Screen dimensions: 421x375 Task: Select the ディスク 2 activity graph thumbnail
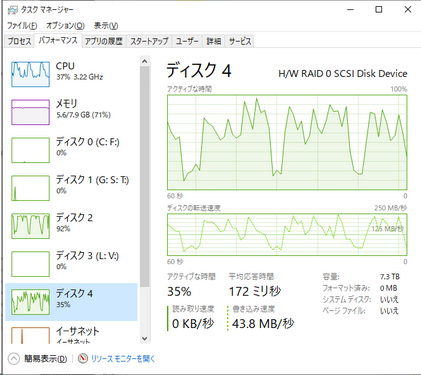point(30,226)
